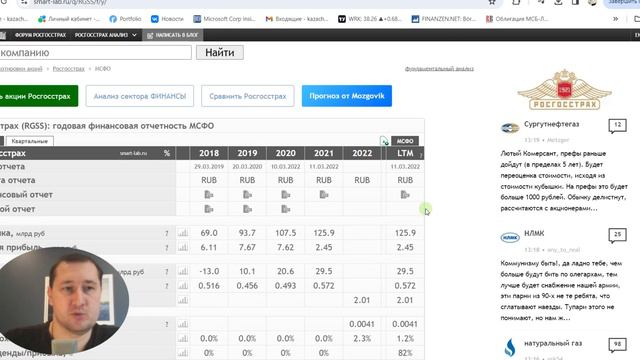Show chart for the revenue row starting 69.0

click(x=183, y=233)
